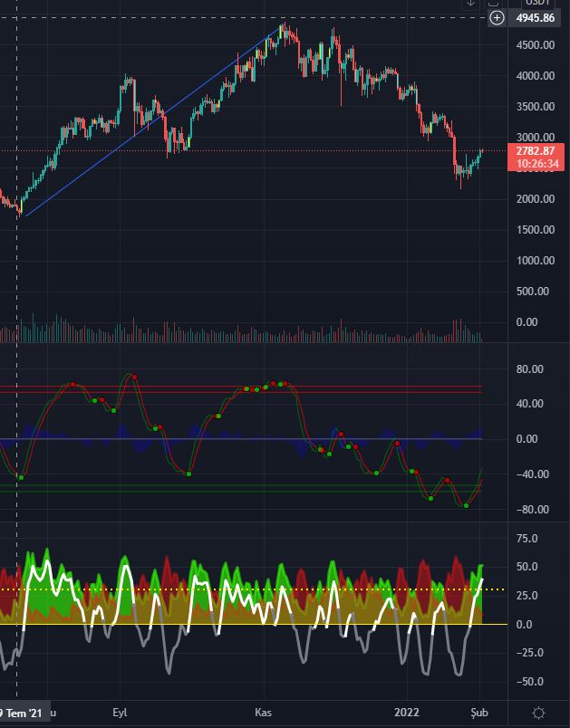Screen dimensions: 570x728
Task: Click the 1000.00 price axis label
Action: (536, 260)
